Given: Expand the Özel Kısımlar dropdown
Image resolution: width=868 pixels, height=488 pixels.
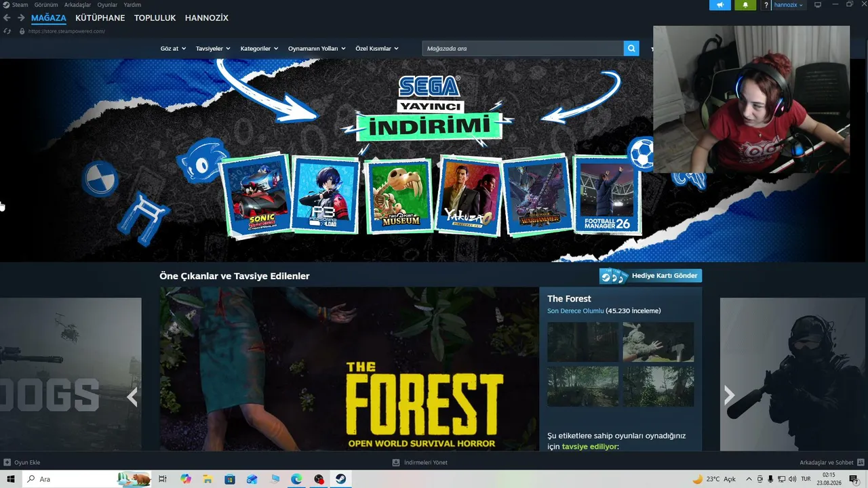Looking at the screenshot, I should coord(377,49).
